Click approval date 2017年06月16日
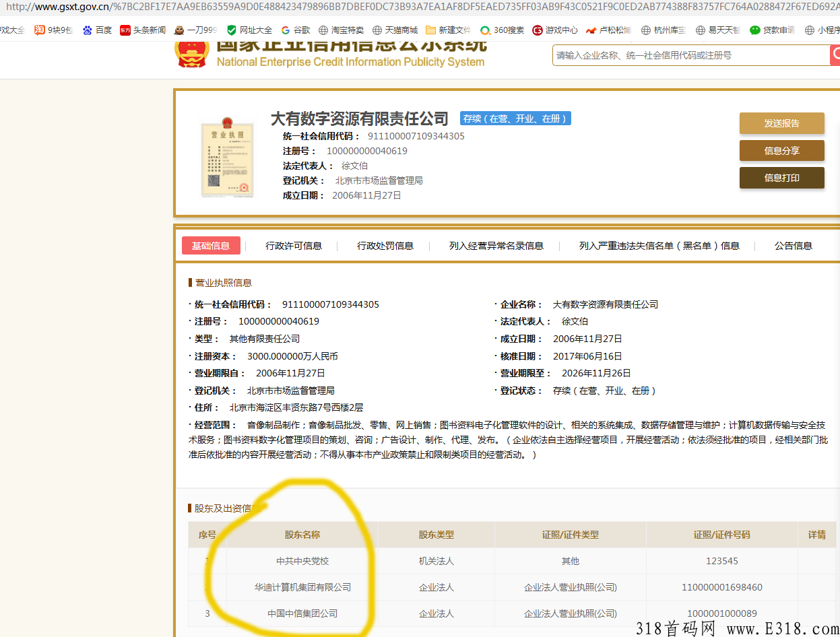 [x=587, y=356]
